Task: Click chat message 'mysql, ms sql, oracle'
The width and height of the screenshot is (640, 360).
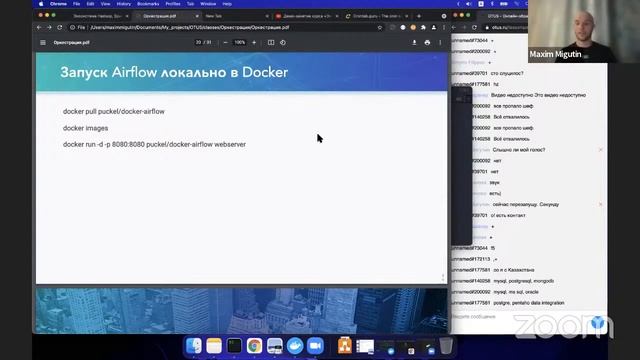Action: (x=516, y=292)
